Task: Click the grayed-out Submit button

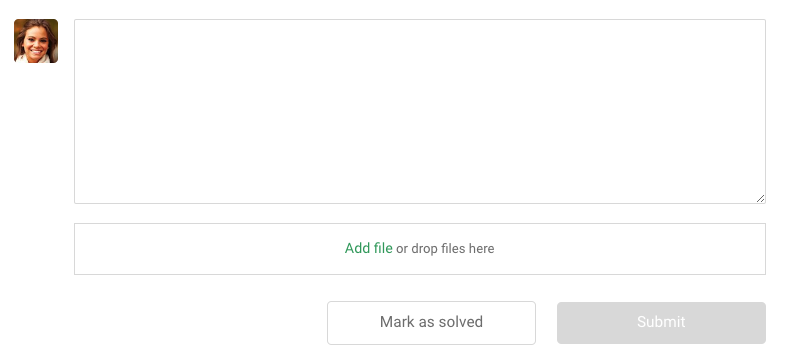Action: tap(661, 322)
